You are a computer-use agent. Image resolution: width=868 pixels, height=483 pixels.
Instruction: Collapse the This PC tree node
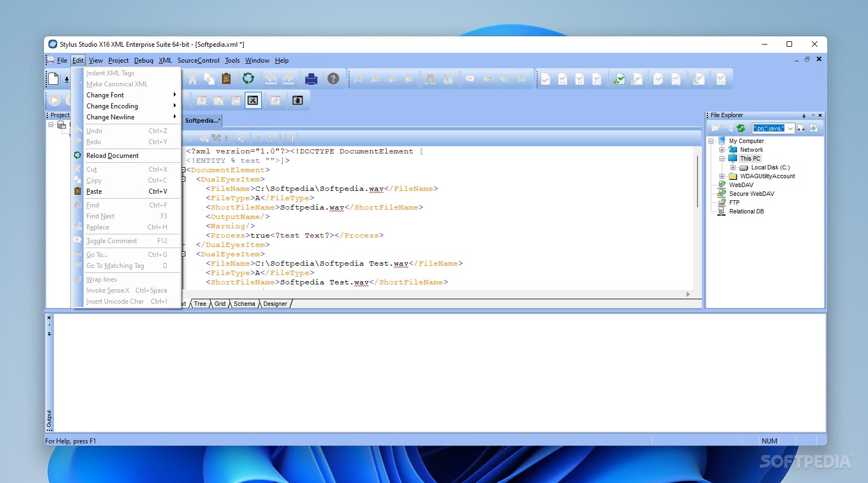click(x=722, y=158)
